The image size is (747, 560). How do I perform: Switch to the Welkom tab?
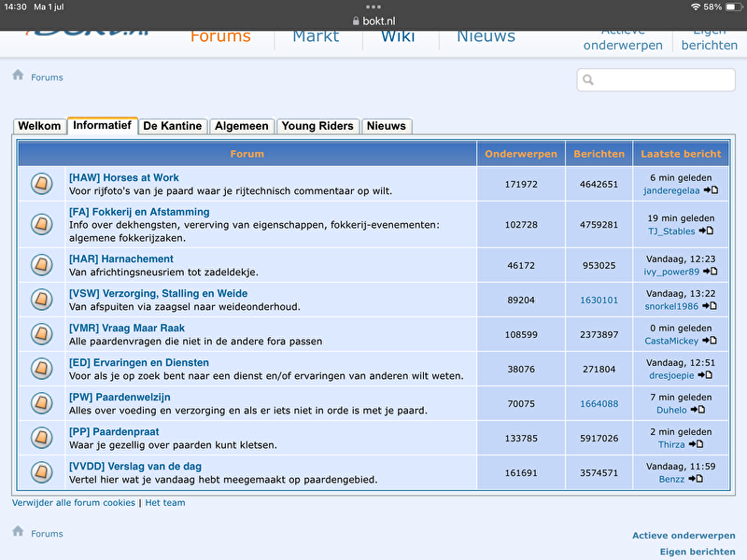click(x=39, y=126)
